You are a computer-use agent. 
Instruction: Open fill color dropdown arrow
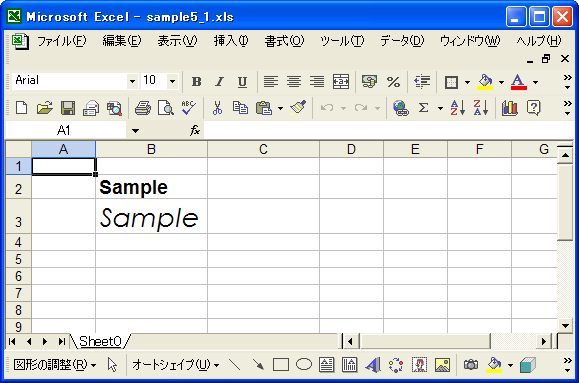pyautogui.click(x=501, y=82)
